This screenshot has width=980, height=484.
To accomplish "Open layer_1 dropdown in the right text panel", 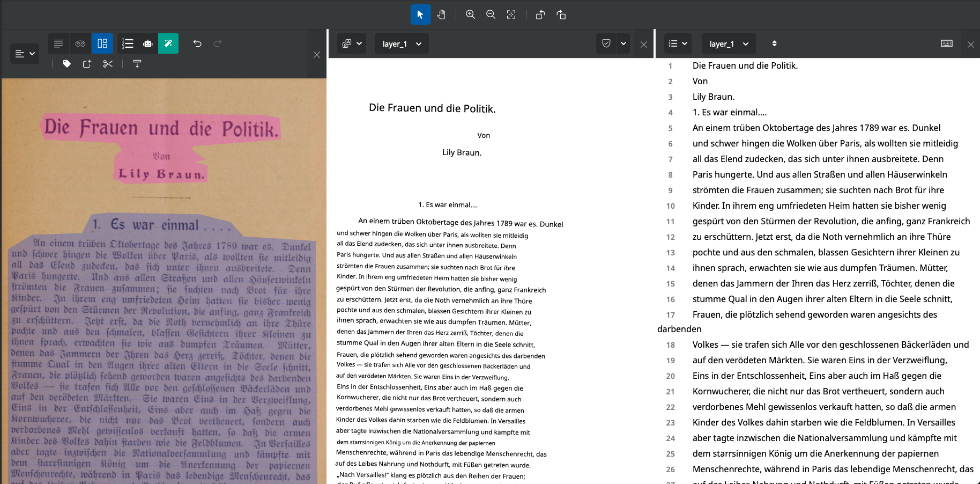I will (x=729, y=43).
